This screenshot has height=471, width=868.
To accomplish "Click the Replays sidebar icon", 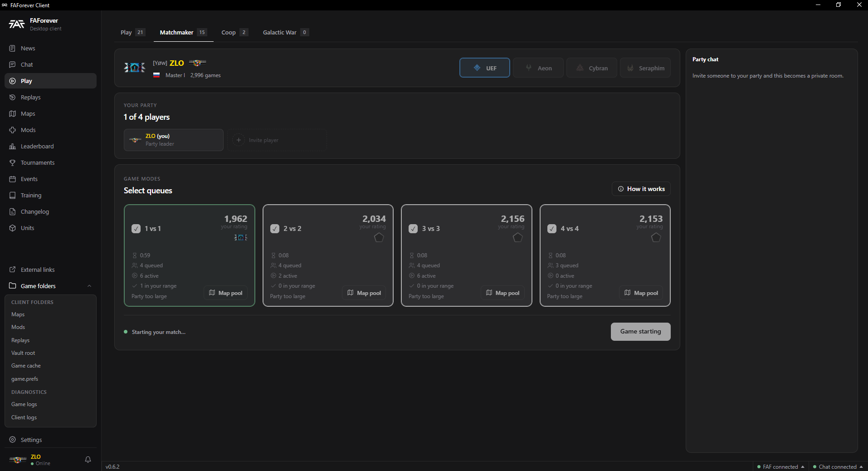I will point(13,97).
